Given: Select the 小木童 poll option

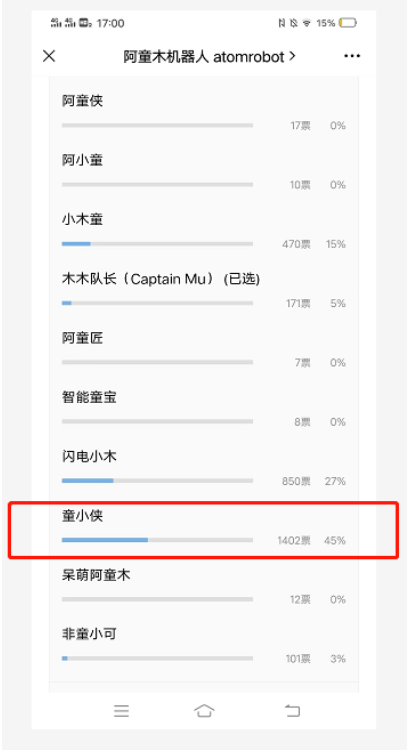Looking at the screenshot, I should [204, 232].
